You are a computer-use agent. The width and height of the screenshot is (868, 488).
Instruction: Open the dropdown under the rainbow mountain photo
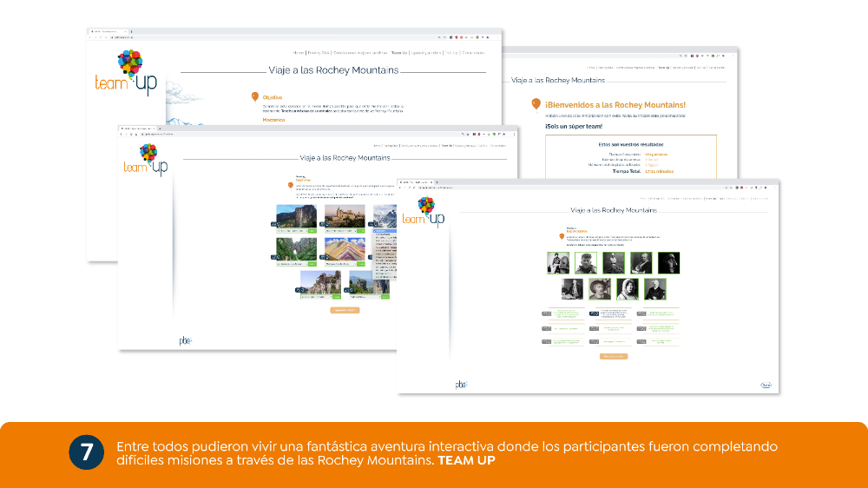coord(340,264)
